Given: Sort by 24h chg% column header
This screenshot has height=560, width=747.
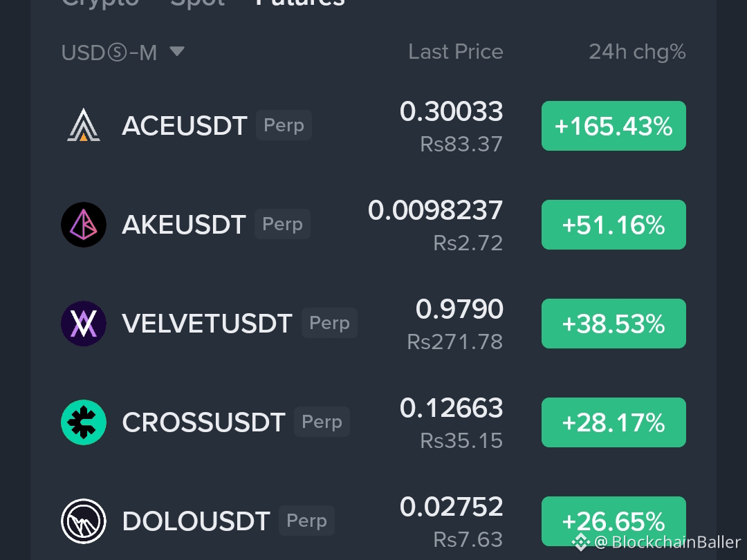Looking at the screenshot, I should point(638,52).
